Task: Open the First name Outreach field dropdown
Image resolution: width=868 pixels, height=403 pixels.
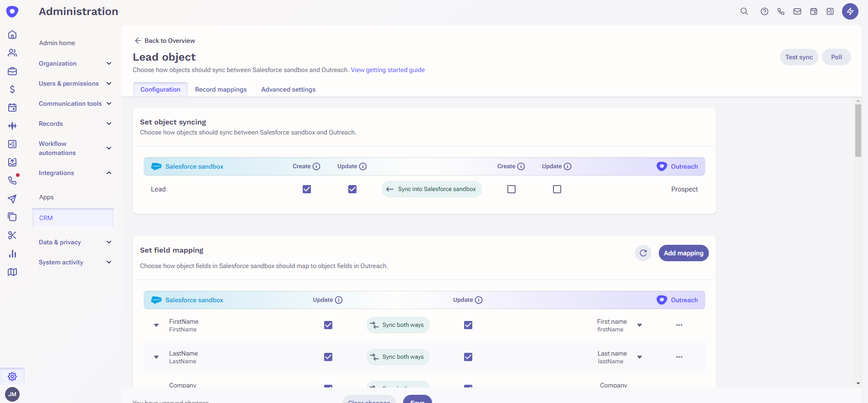Action: tap(640, 325)
